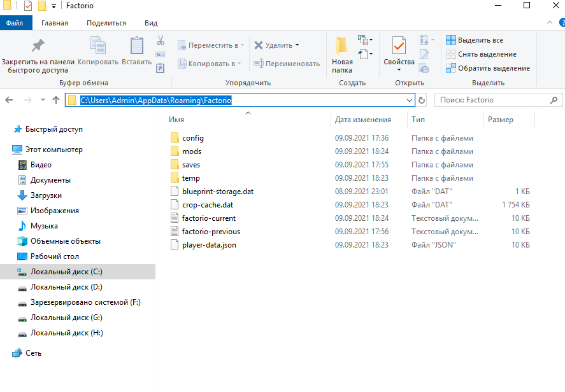
Task: Select the factorio-current text document icon
Action: [175, 218]
